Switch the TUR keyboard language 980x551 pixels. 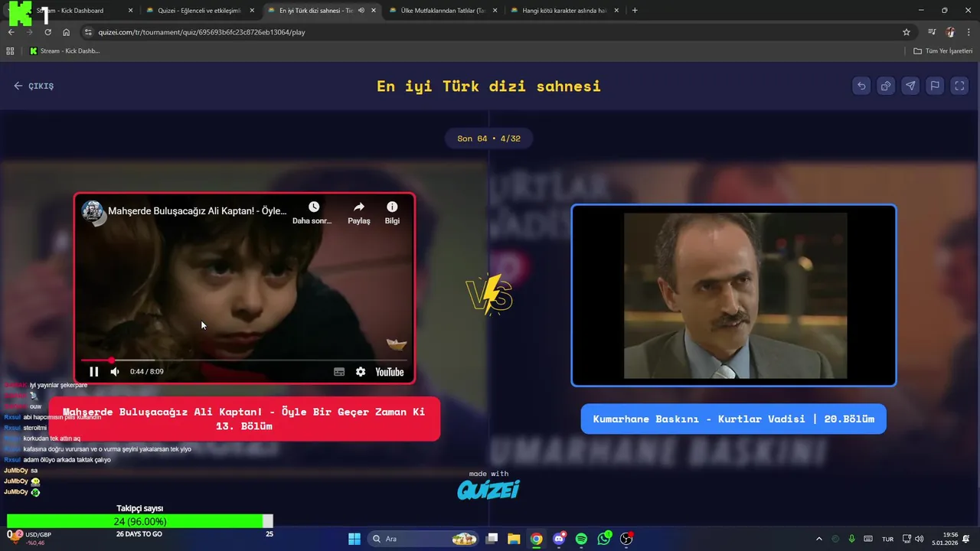(x=887, y=539)
